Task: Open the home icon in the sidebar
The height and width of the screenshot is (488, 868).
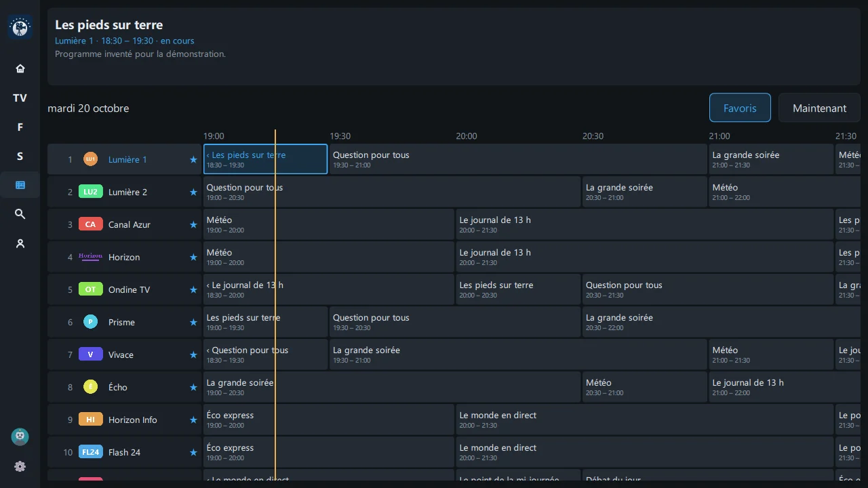Action: coord(20,68)
